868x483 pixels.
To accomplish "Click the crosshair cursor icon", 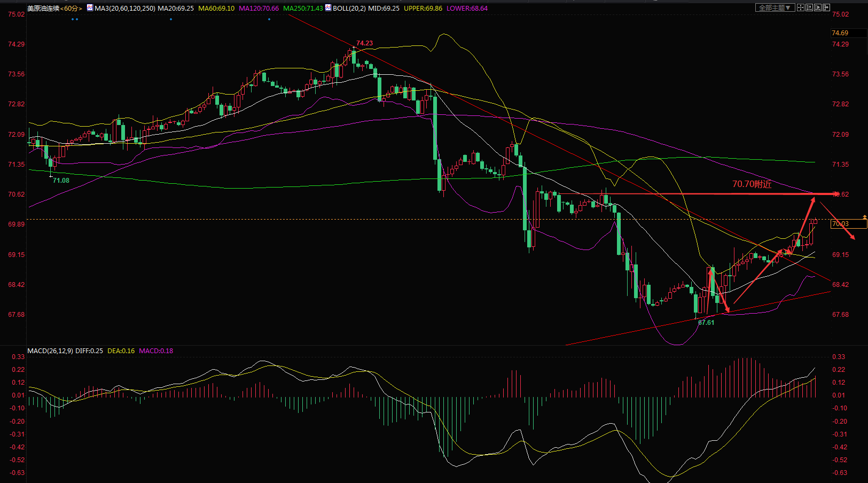I will click(801, 7).
